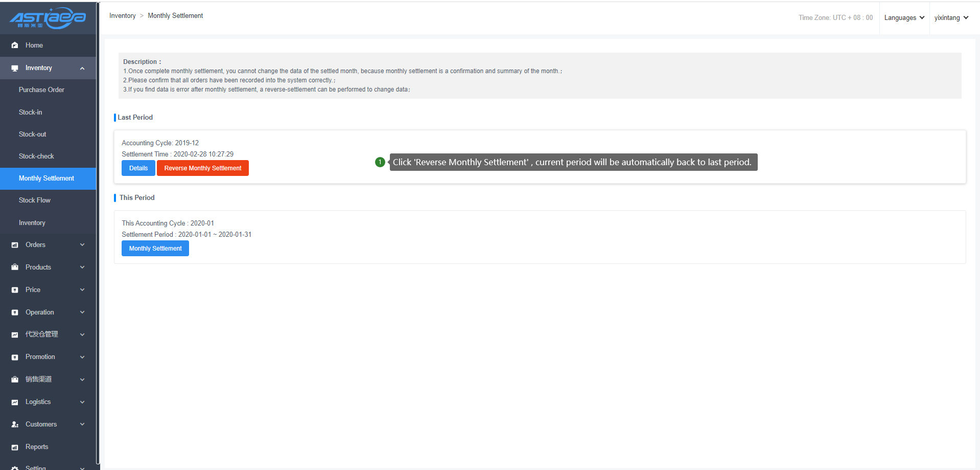Click the Price menu icon
This screenshot has width=980, height=470.
pyautogui.click(x=15, y=290)
